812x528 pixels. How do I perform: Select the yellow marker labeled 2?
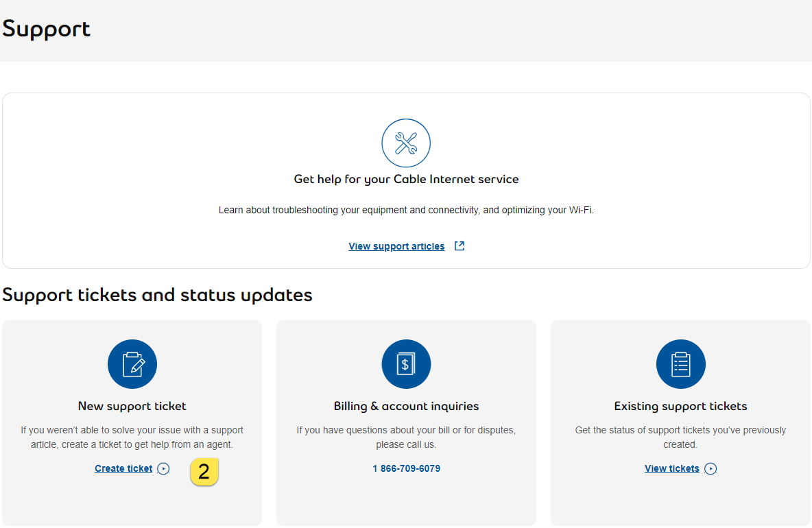[204, 472]
